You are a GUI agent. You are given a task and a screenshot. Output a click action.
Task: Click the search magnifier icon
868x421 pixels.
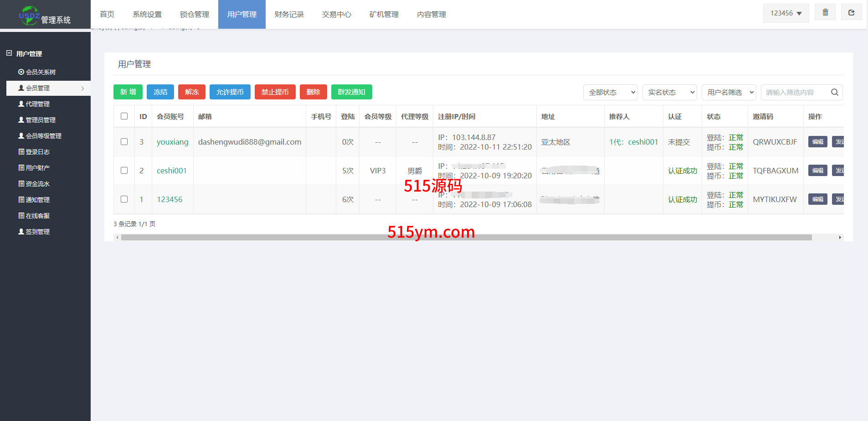coord(834,92)
